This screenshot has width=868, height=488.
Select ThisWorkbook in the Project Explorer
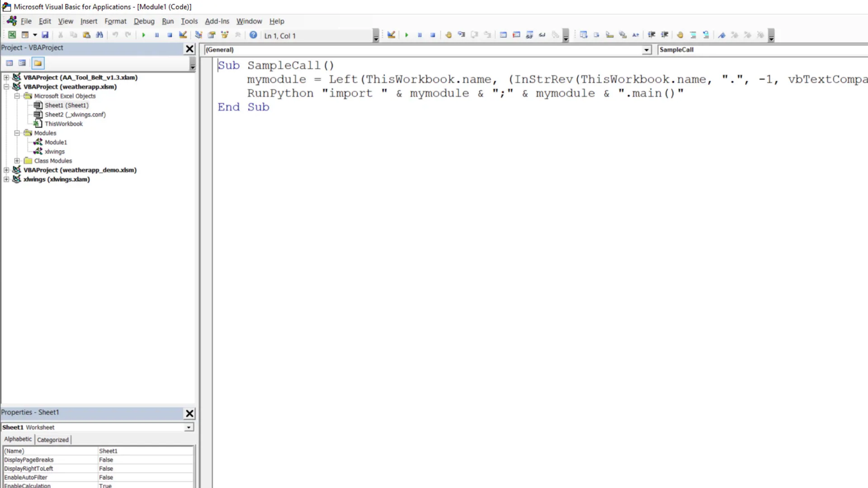point(64,123)
